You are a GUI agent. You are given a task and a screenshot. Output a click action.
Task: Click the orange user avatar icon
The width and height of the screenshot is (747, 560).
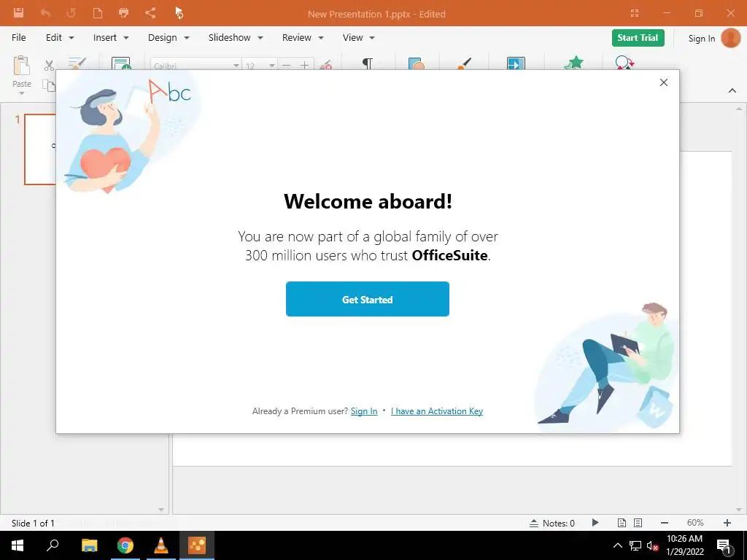731,38
